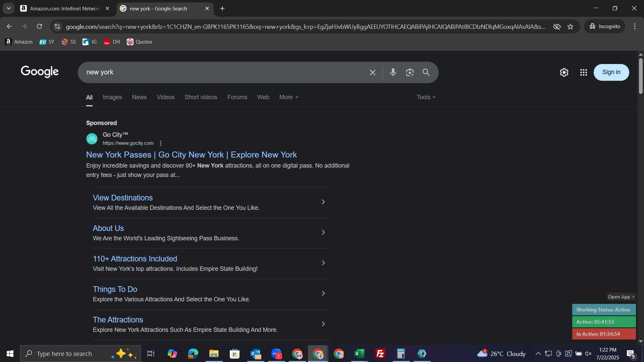The height and width of the screenshot is (362, 644).
Task: Click the Google logo
Action: (40, 72)
